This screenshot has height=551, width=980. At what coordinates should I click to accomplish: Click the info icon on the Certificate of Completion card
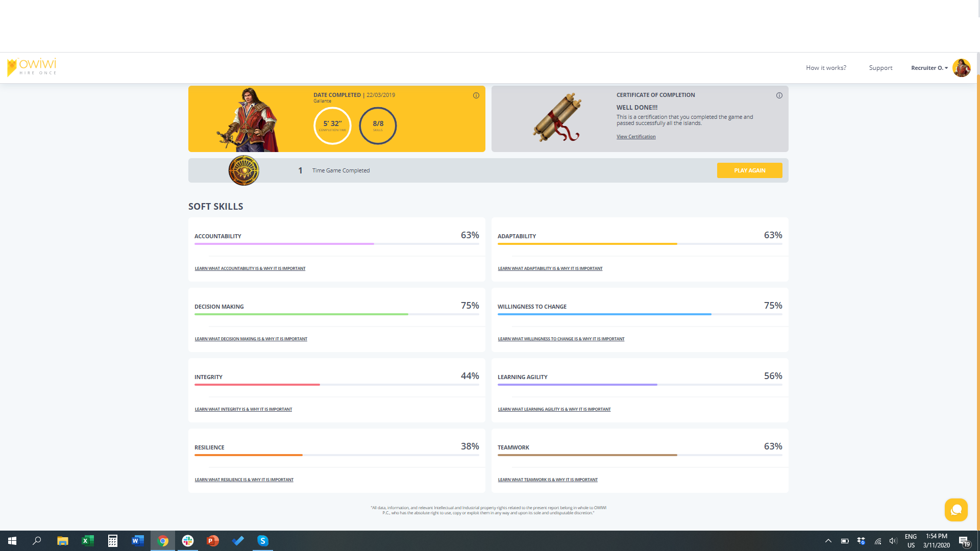pos(779,95)
